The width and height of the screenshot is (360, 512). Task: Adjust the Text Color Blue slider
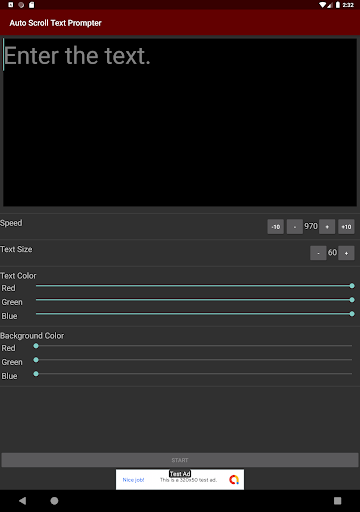[194, 314]
